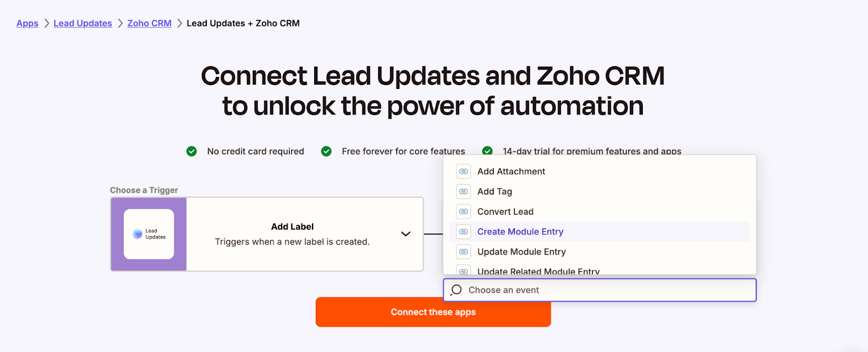Open the Apps breadcrumb link
Viewport: 868px width, 352px height.
pos(27,23)
